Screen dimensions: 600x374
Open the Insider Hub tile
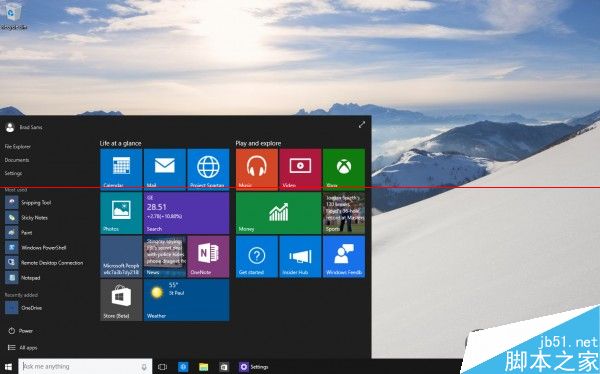pos(300,256)
